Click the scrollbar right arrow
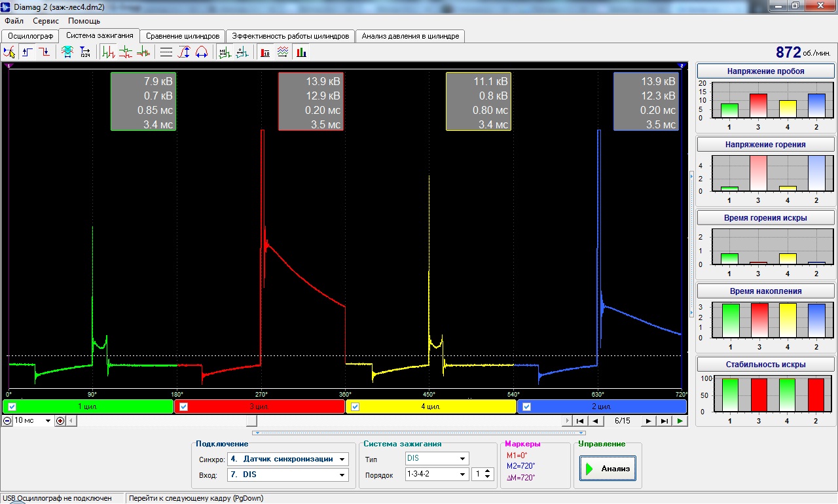This screenshot has width=838, height=504. (566, 421)
